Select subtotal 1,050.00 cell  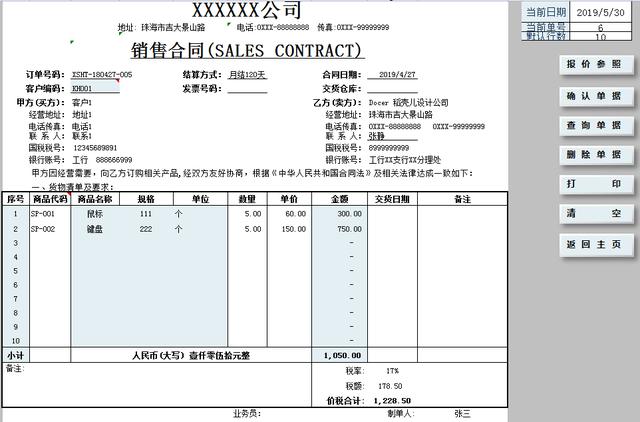[x=340, y=355]
